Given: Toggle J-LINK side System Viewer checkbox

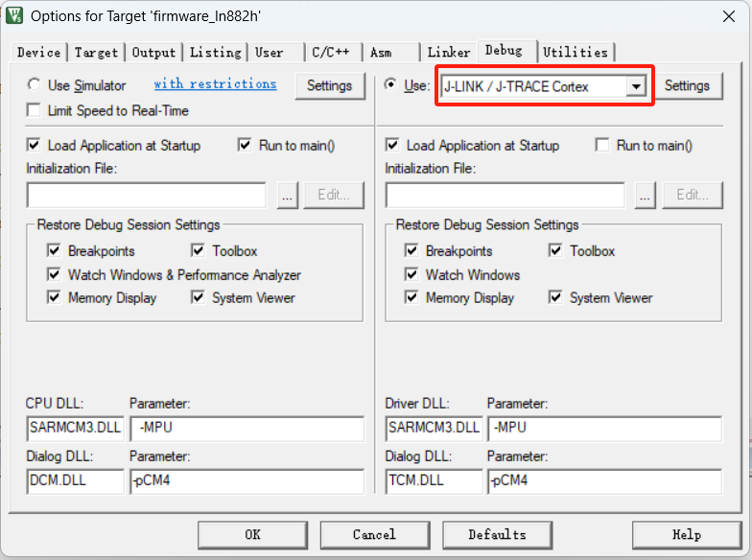Looking at the screenshot, I should (555, 297).
